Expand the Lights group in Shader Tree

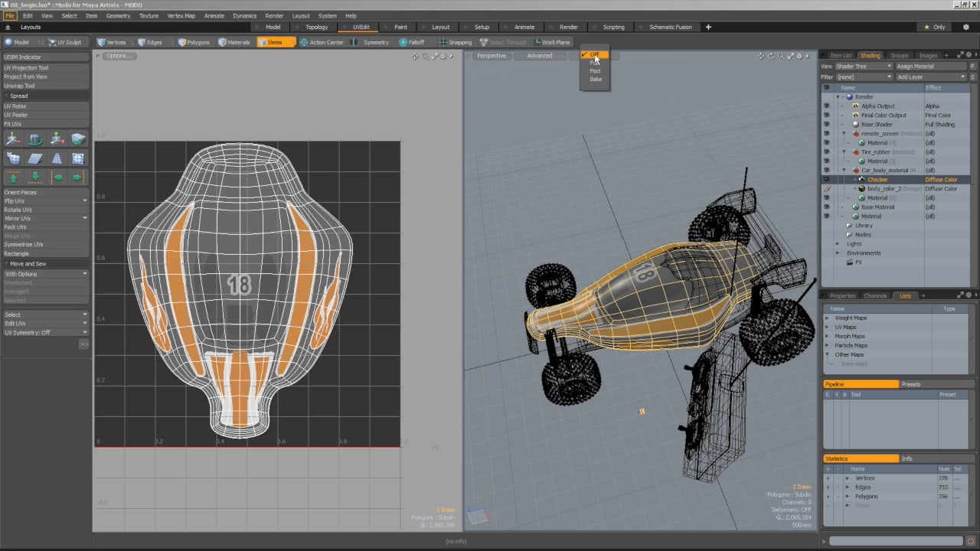point(838,244)
